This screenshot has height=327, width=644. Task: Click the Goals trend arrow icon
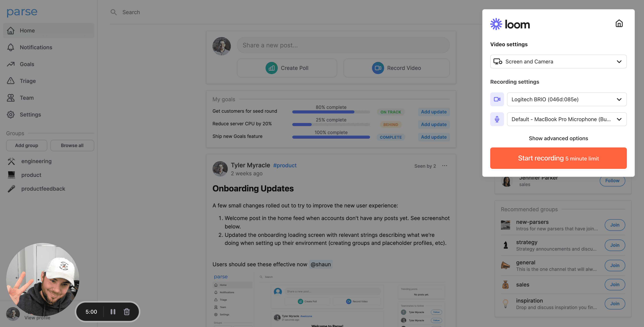[10, 64]
